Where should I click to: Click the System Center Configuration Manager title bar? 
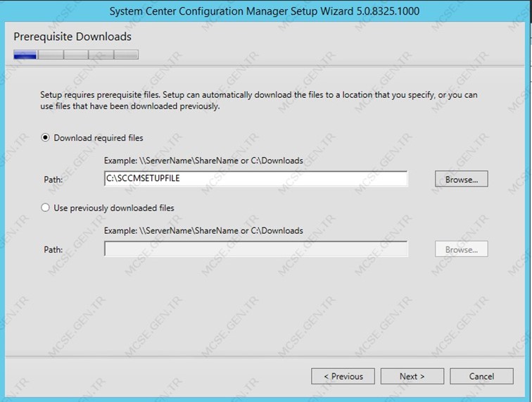[x=265, y=11]
